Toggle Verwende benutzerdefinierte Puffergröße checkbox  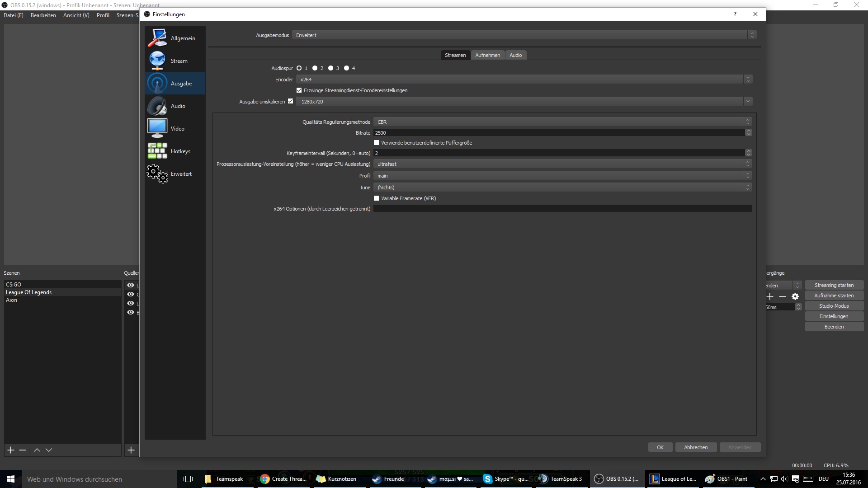click(376, 143)
